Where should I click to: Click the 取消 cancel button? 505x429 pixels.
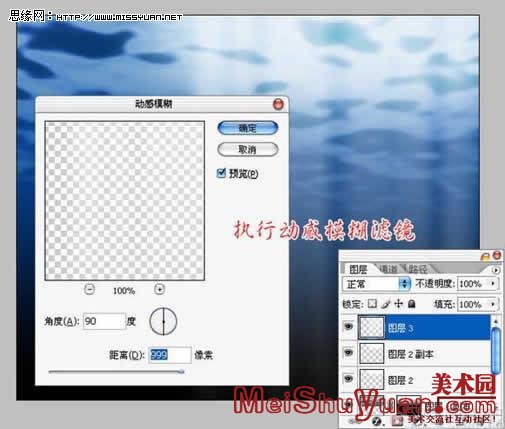pyautogui.click(x=248, y=150)
